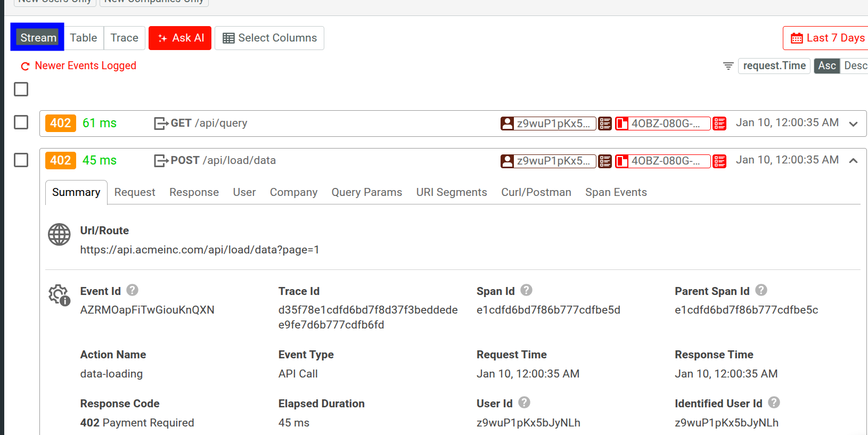Click Event Id value AZRMOapFiTwGiouKnQXN

[x=148, y=310]
